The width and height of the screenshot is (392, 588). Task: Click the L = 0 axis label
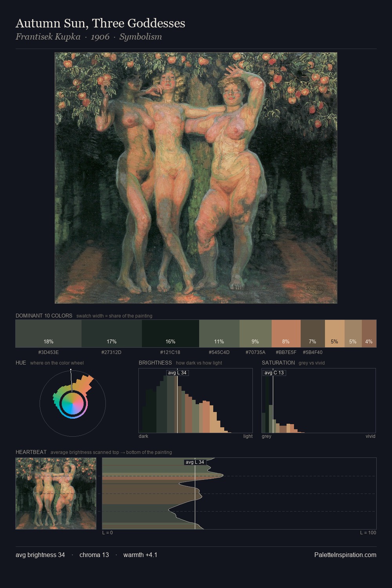click(107, 533)
